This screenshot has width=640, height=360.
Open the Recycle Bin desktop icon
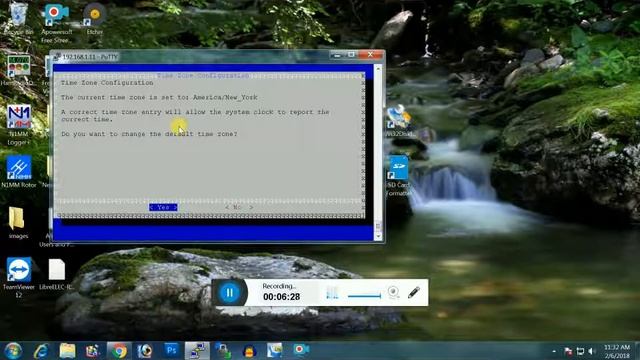click(18, 19)
